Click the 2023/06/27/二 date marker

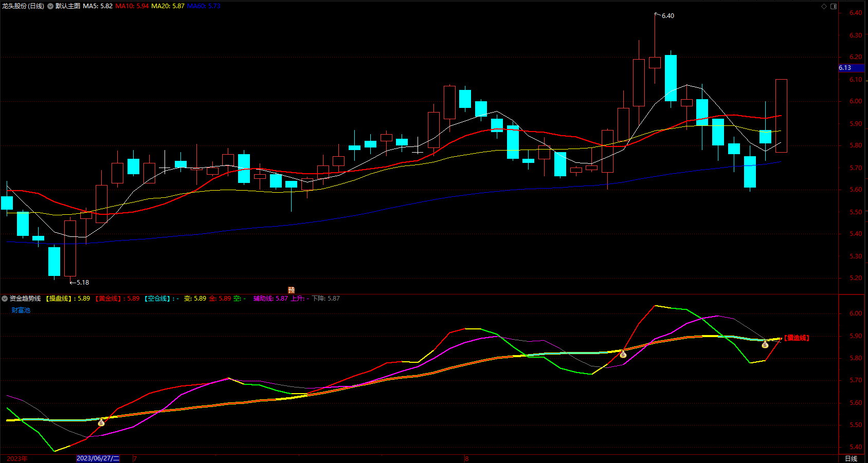[x=98, y=458]
